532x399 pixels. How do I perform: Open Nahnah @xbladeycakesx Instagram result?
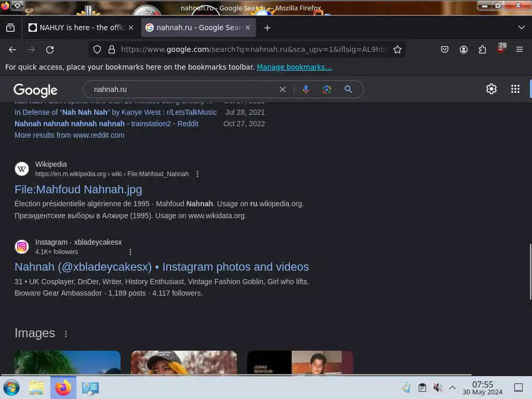click(162, 267)
